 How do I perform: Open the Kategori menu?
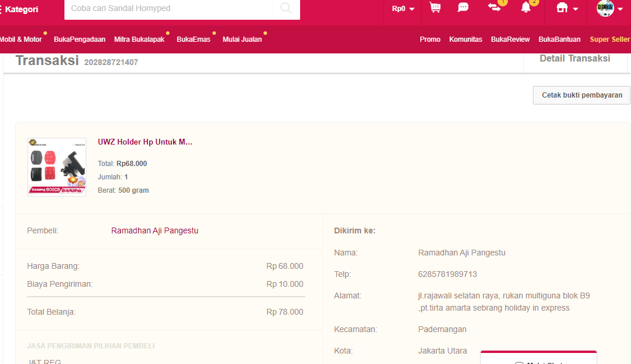coord(19,9)
